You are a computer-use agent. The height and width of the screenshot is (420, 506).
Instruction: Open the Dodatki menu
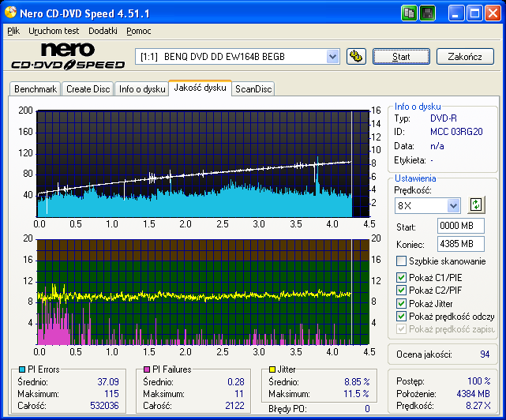103,31
